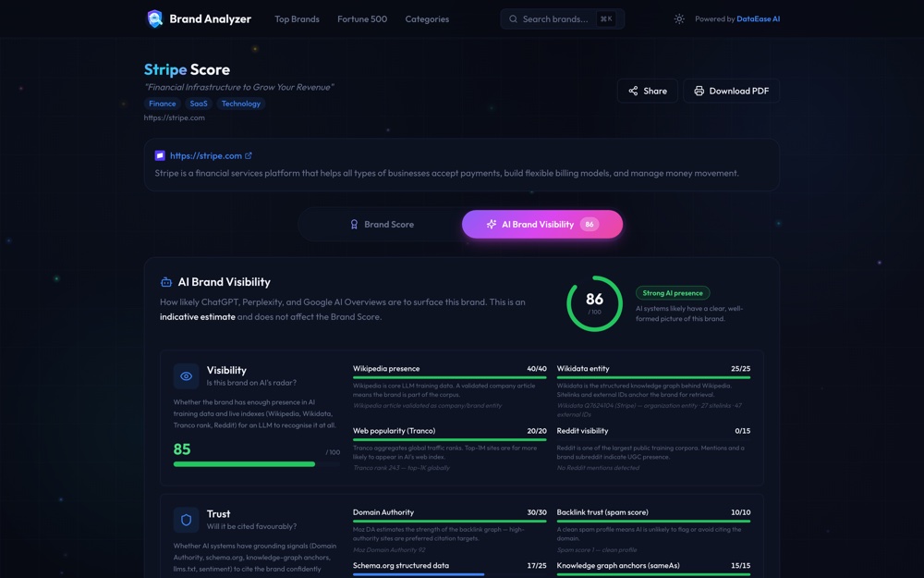Click the No Reddit mentions detected note

coord(598,468)
